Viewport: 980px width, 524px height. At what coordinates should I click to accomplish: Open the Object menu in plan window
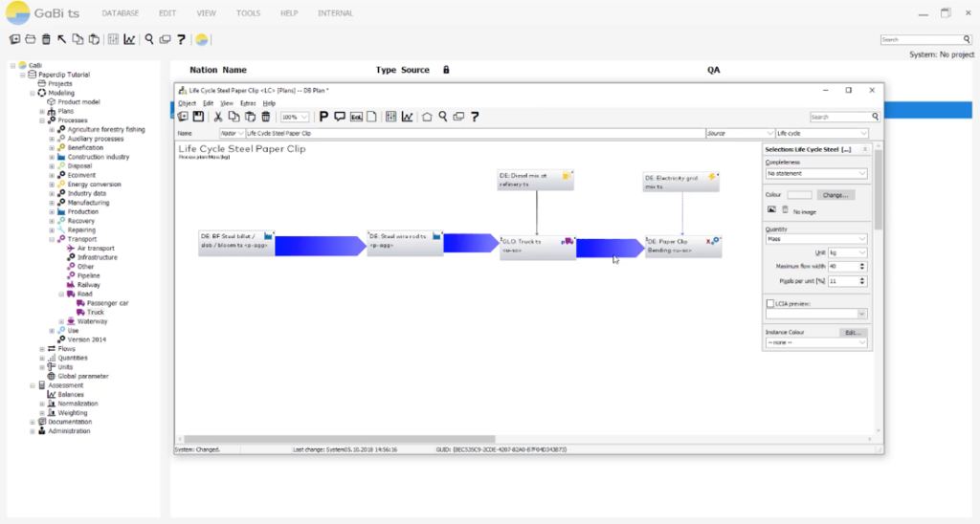coord(187,103)
